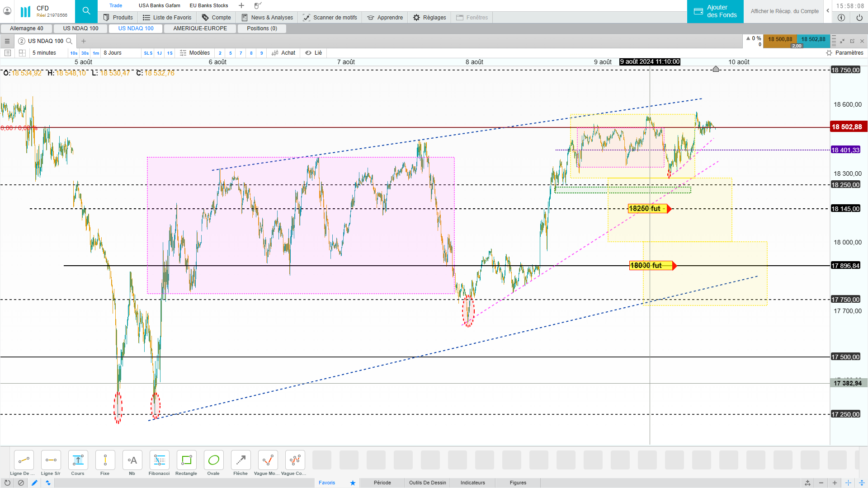Select the Fibonacci drawing tool
This screenshot has width=868, height=488.
[x=159, y=460]
